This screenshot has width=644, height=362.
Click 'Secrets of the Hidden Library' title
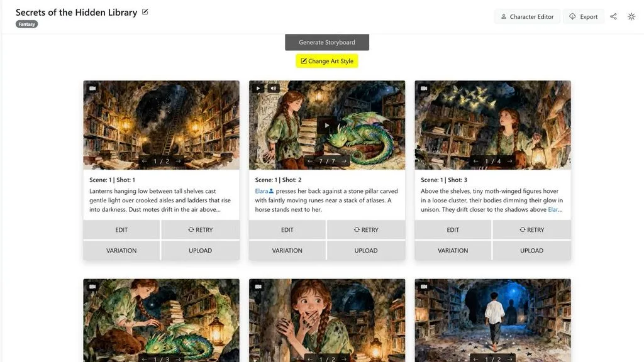[x=76, y=13]
